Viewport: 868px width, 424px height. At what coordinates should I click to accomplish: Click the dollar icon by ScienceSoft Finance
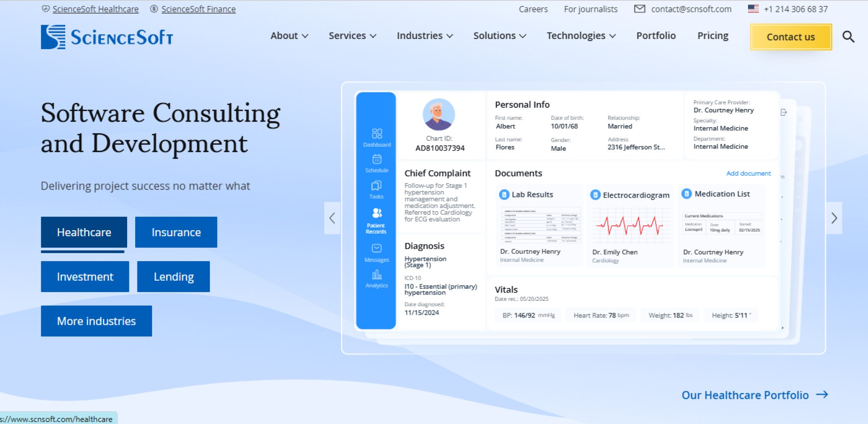pyautogui.click(x=154, y=9)
